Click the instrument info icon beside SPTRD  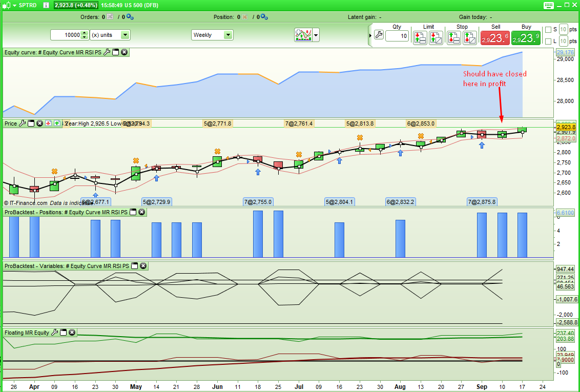(x=46, y=6)
